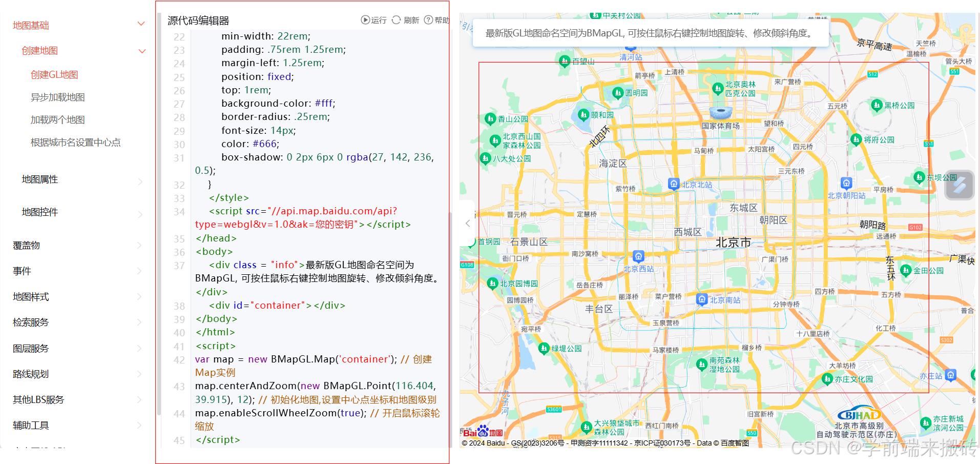980x464 pixels.
Task: Collapse the 创建地图 submenu chevron
Action: pyautogui.click(x=142, y=51)
